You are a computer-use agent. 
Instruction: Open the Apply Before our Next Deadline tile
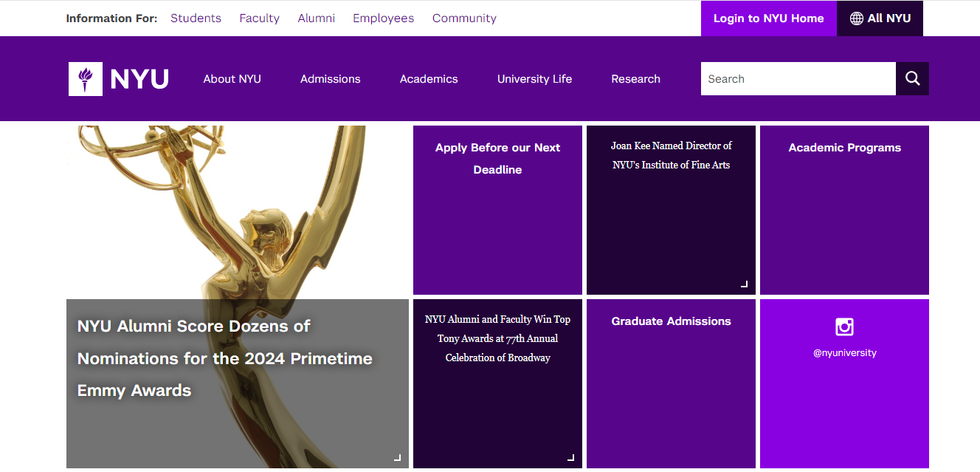[x=497, y=210]
